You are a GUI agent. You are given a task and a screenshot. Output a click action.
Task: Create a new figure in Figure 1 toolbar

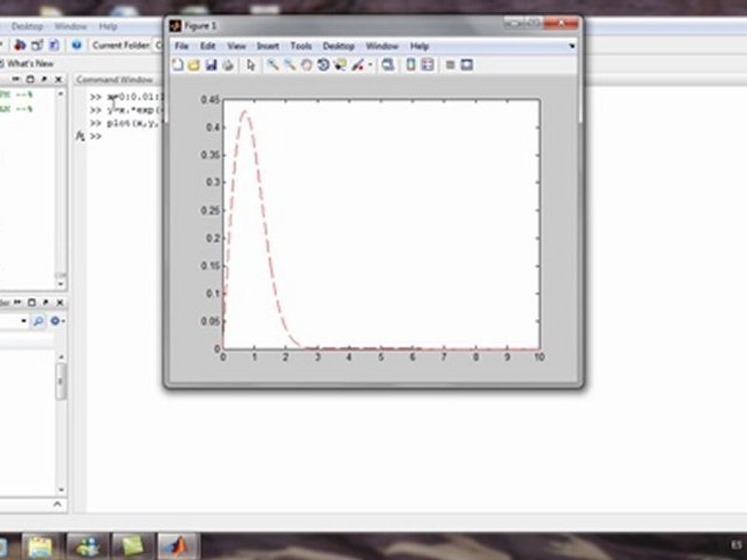[x=177, y=65]
